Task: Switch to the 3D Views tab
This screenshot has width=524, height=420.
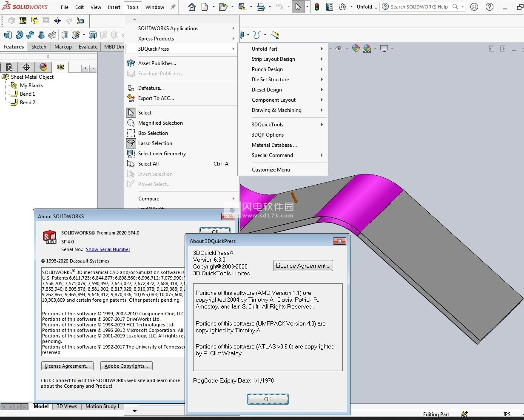Action: pyautogui.click(x=67, y=406)
